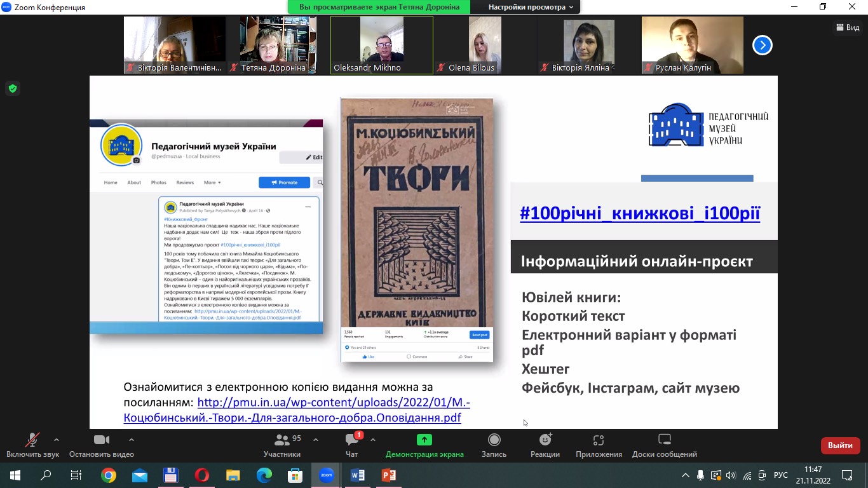Image resolution: width=868 pixels, height=488 pixels.
Task: Open the Participants panel icon
Action: point(281,440)
